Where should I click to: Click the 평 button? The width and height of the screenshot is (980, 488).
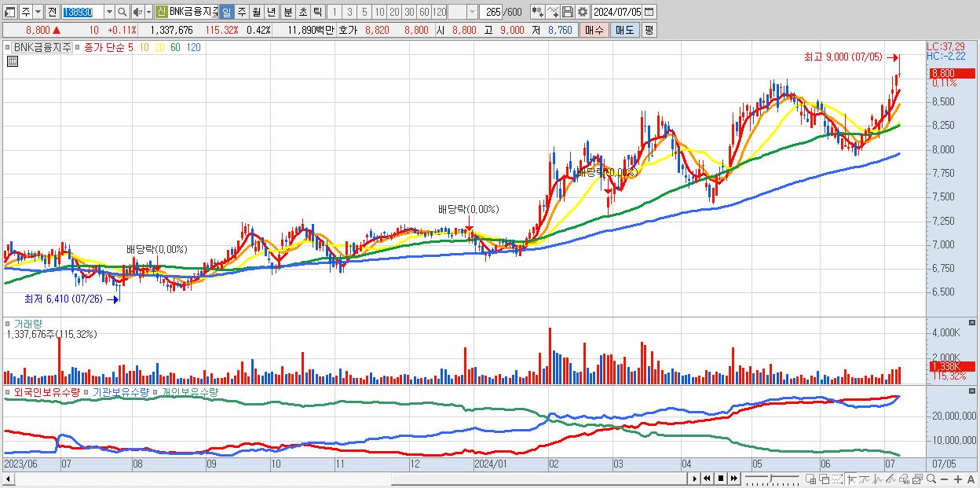click(x=649, y=30)
